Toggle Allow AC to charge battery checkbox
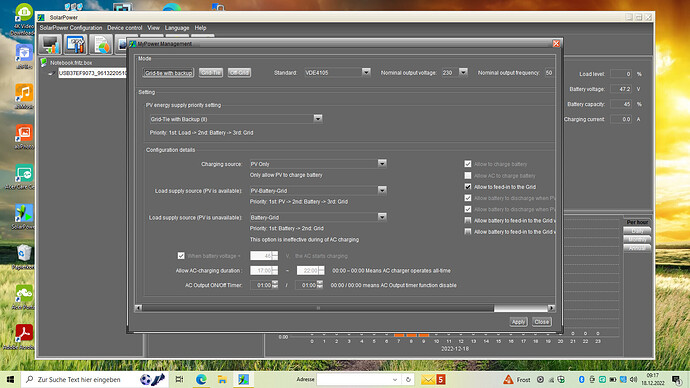690x388 pixels. (x=468, y=176)
